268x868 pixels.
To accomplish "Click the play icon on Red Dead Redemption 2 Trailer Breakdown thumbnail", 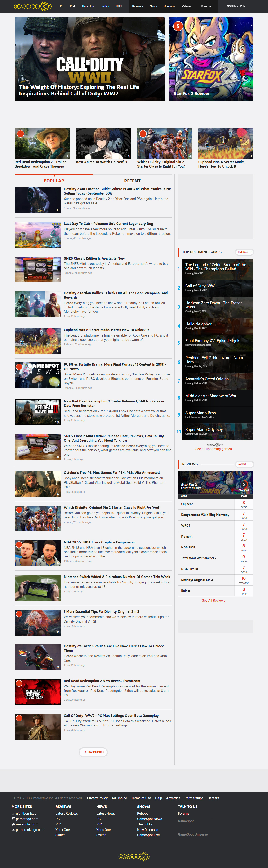I will point(21,134).
